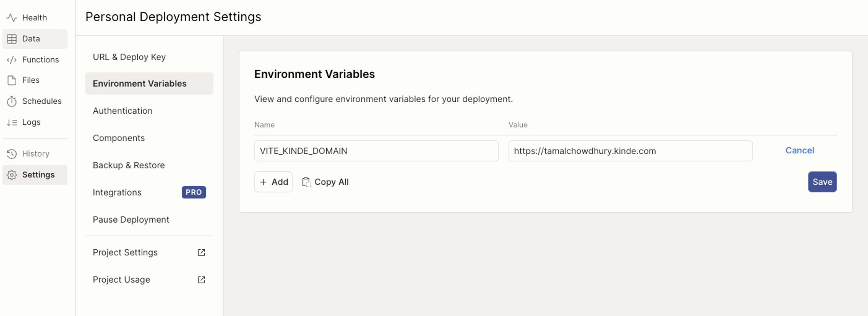Open URL & Deploy Key settings
868x316 pixels.
click(x=149, y=57)
